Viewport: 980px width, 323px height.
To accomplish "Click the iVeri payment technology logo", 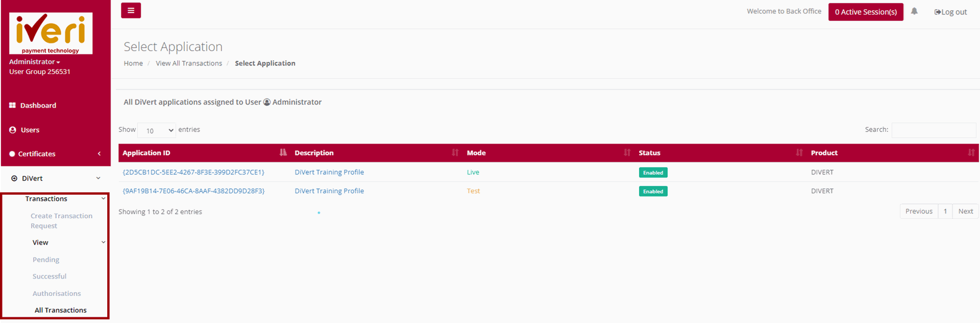I will point(51,33).
